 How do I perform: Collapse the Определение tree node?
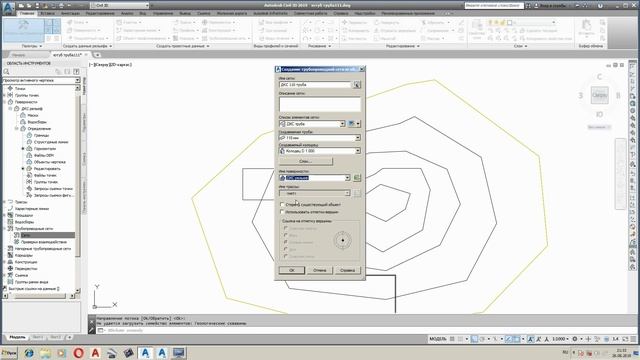(x=17, y=129)
